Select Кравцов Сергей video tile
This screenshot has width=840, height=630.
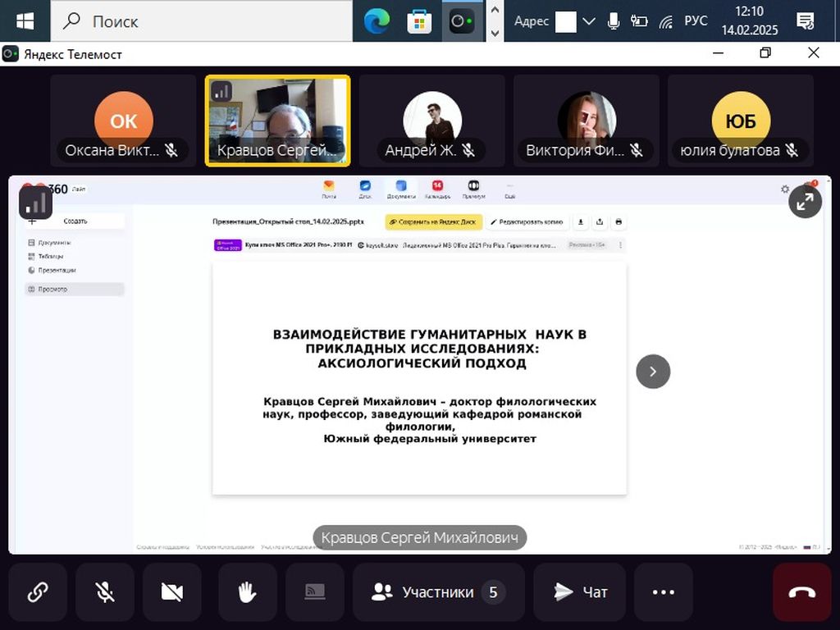point(277,121)
